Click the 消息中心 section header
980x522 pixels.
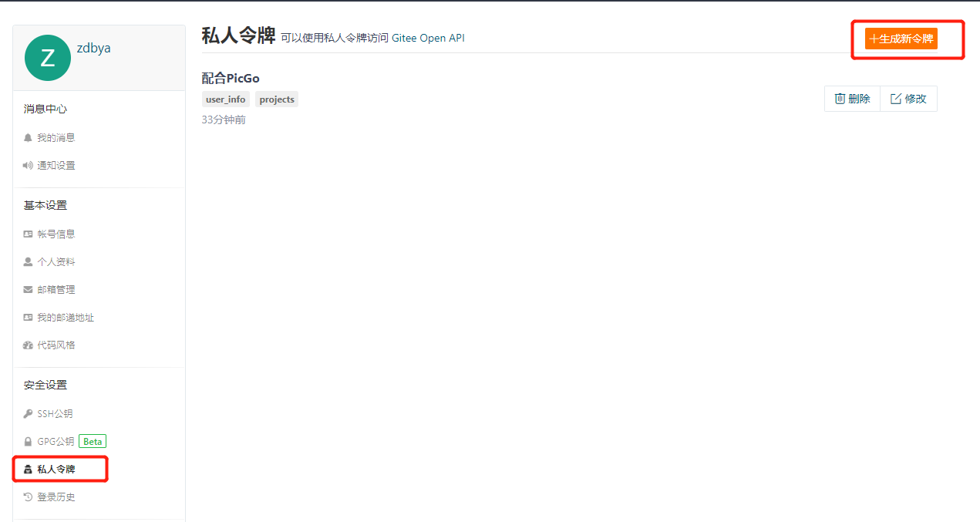(x=45, y=109)
